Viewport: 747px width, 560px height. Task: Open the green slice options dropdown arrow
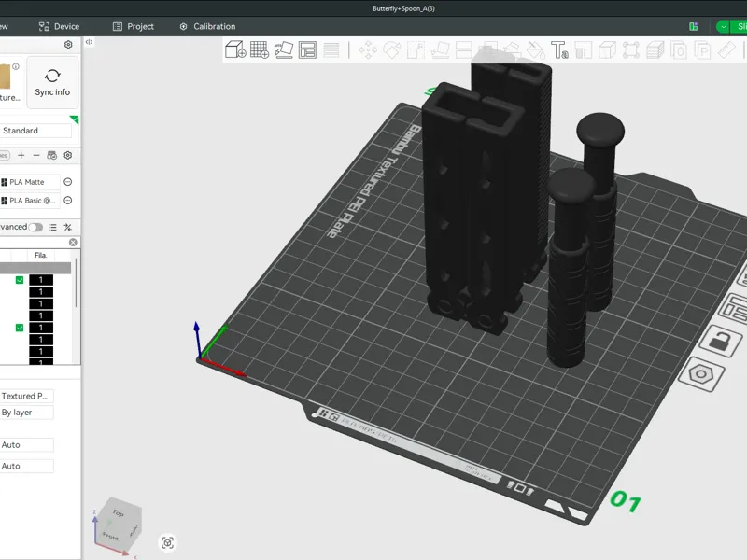tap(723, 27)
